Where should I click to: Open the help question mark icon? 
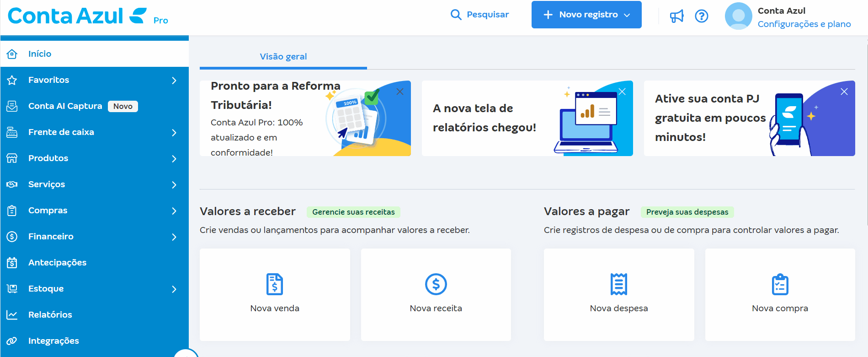(702, 16)
